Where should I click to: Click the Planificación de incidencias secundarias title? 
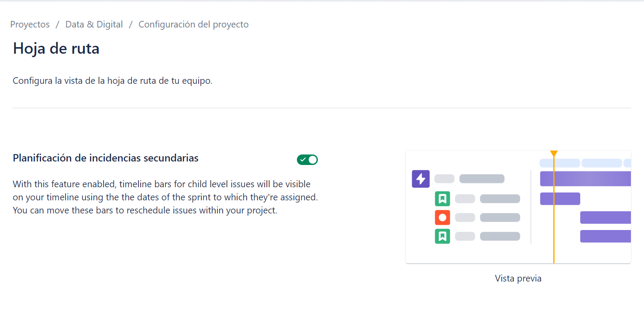click(x=106, y=158)
